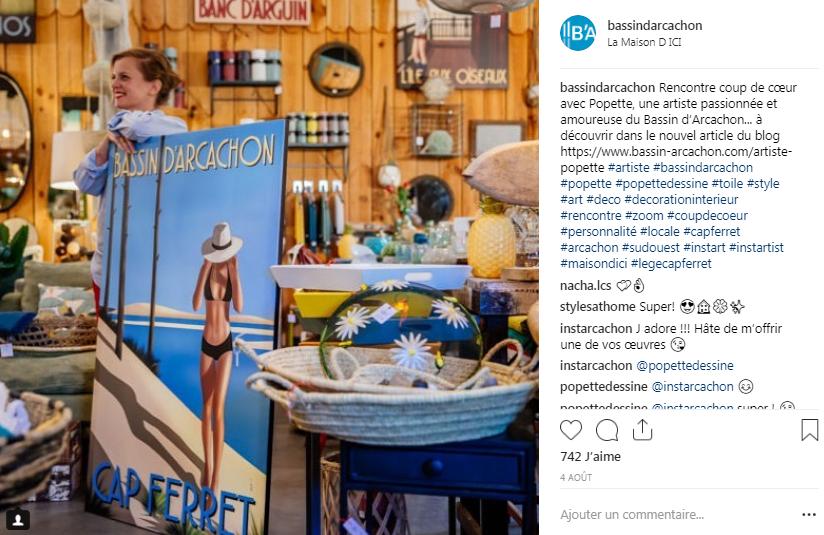The width and height of the screenshot is (824, 535).
Task: Open the bassindarcachon profile avatar
Action: coord(578,33)
